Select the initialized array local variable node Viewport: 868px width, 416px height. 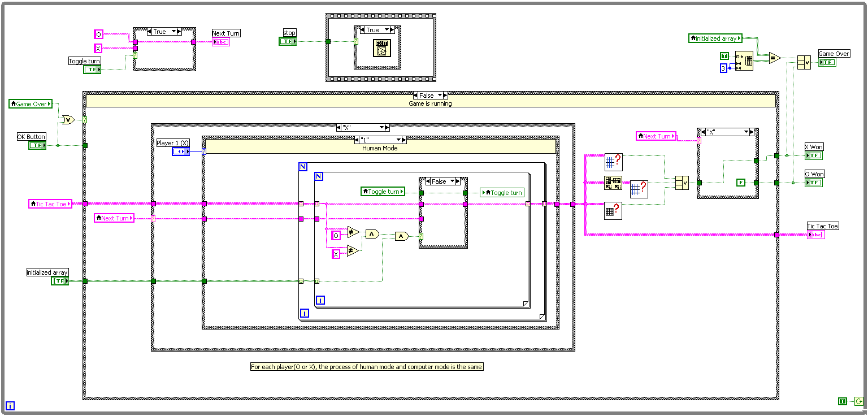[x=715, y=38]
